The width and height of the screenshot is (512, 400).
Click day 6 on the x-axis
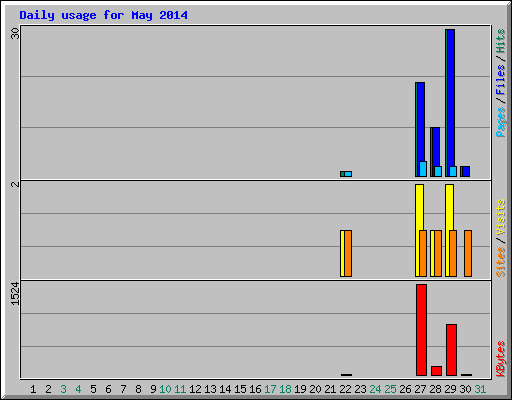(108, 389)
